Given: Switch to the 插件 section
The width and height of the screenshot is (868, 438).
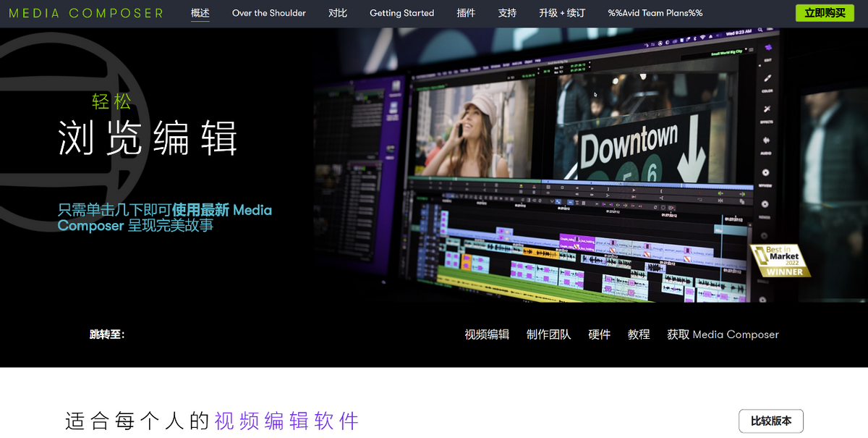Looking at the screenshot, I should pos(467,13).
